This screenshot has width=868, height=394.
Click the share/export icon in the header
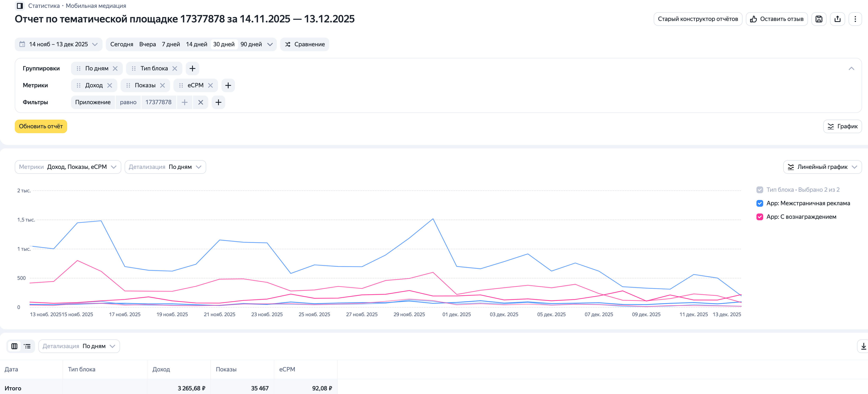pyautogui.click(x=837, y=19)
